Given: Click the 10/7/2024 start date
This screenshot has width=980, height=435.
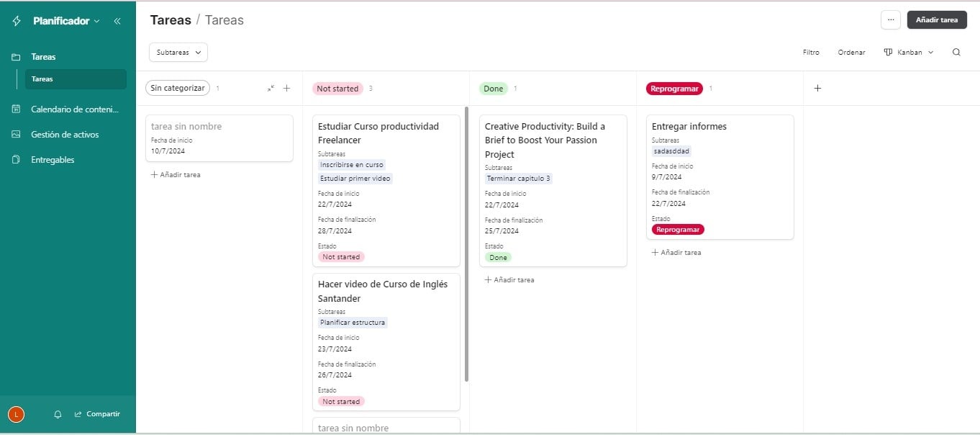Looking at the screenshot, I should point(168,151).
